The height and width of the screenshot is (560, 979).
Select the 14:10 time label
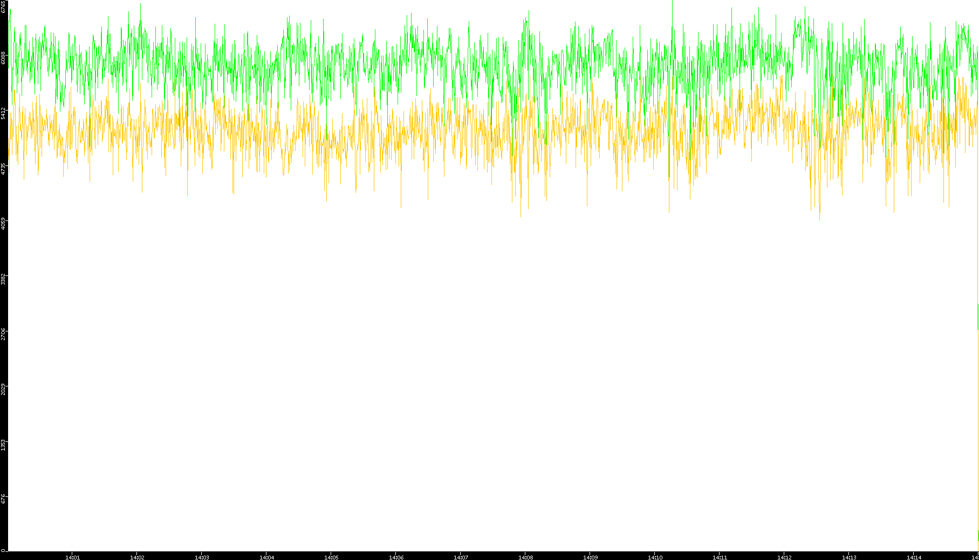pyautogui.click(x=655, y=557)
